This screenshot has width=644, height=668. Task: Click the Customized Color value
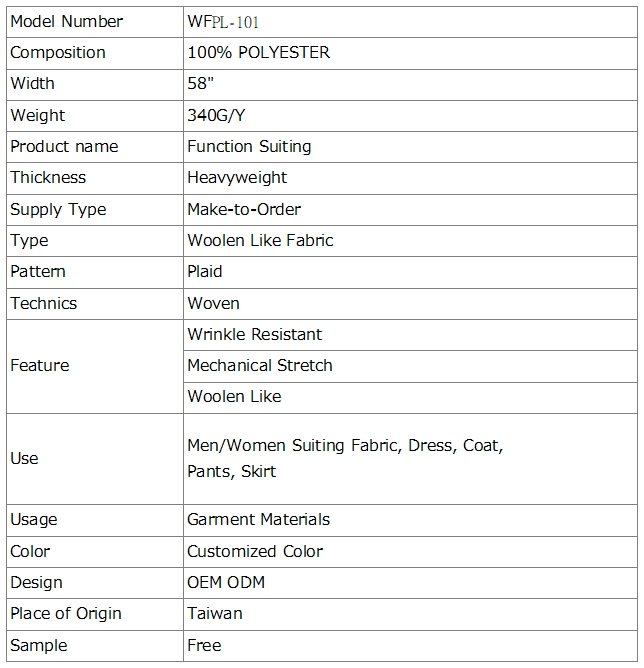pyautogui.click(x=255, y=552)
